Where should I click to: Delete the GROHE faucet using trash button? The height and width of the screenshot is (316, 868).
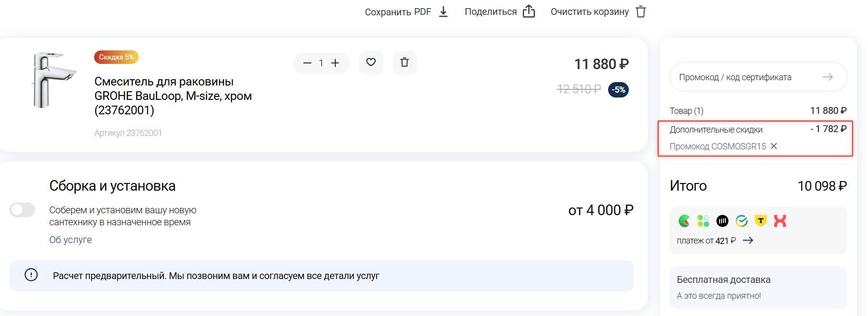[x=404, y=62]
